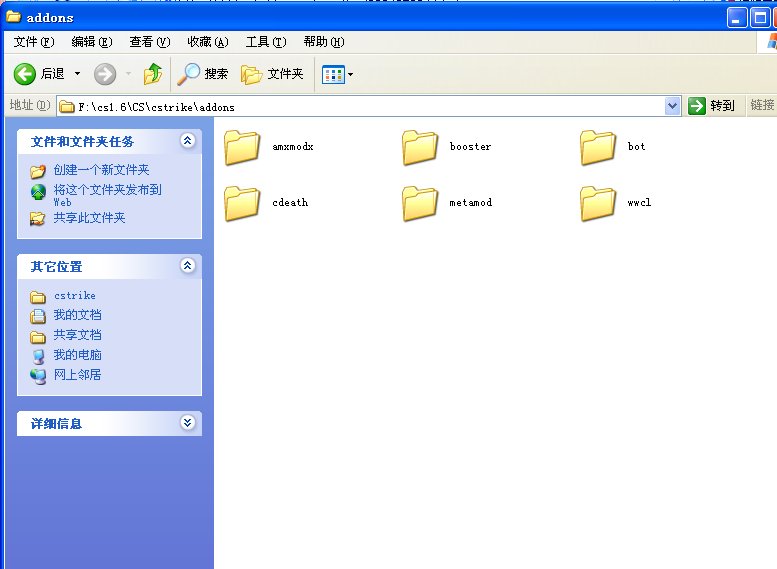Toggle the Folders (文件夹) pane button
This screenshot has height=569, width=777.
coord(272,74)
